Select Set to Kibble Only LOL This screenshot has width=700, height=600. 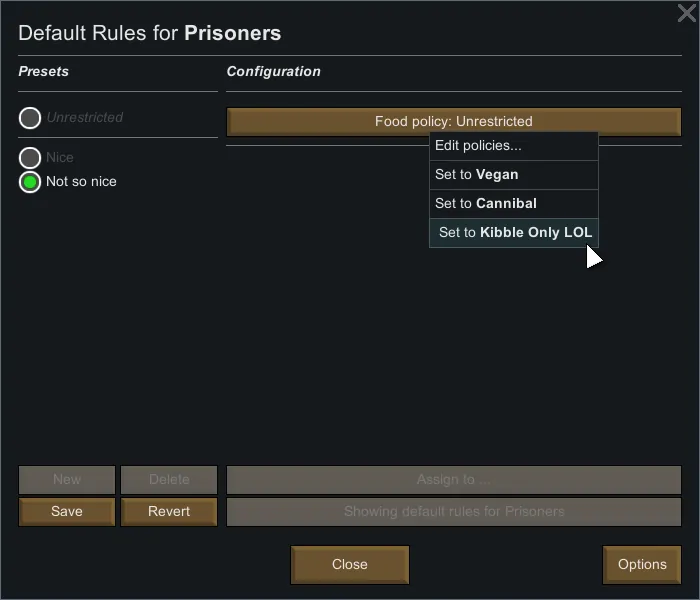click(x=514, y=232)
